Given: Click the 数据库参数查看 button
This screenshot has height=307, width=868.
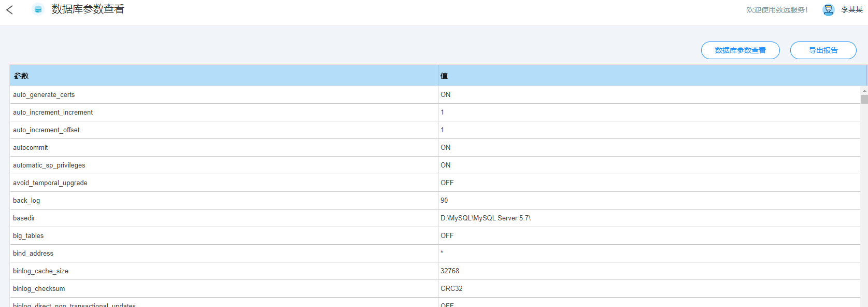Looking at the screenshot, I should click(740, 50).
